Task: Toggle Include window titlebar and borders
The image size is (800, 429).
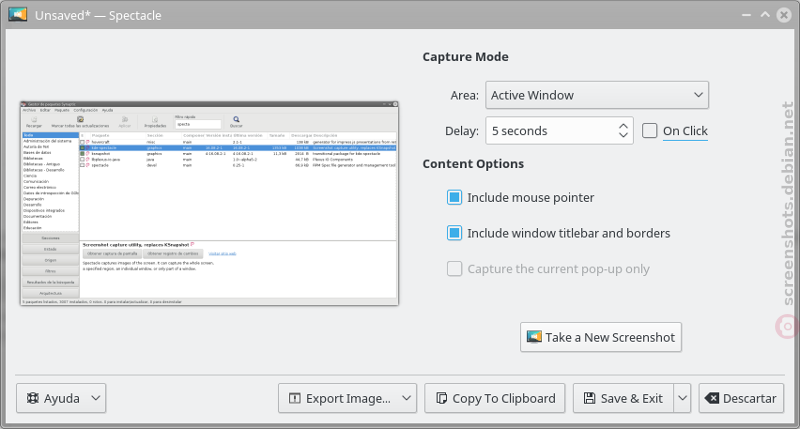Action: [454, 233]
